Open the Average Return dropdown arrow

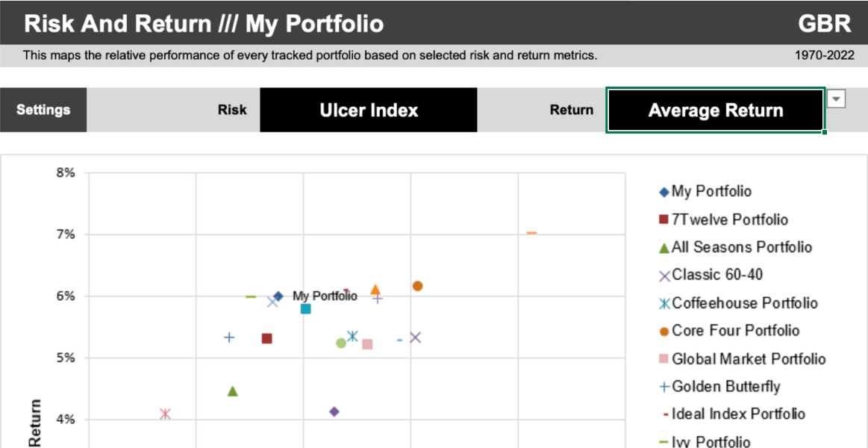(837, 99)
